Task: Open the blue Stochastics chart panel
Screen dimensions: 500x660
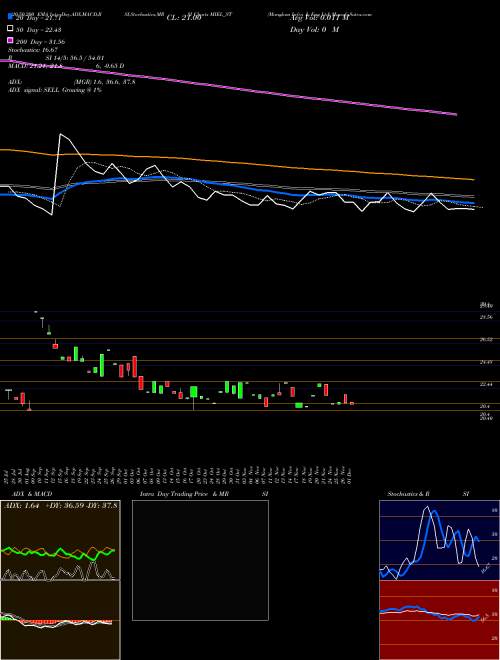Action: point(439,540)
